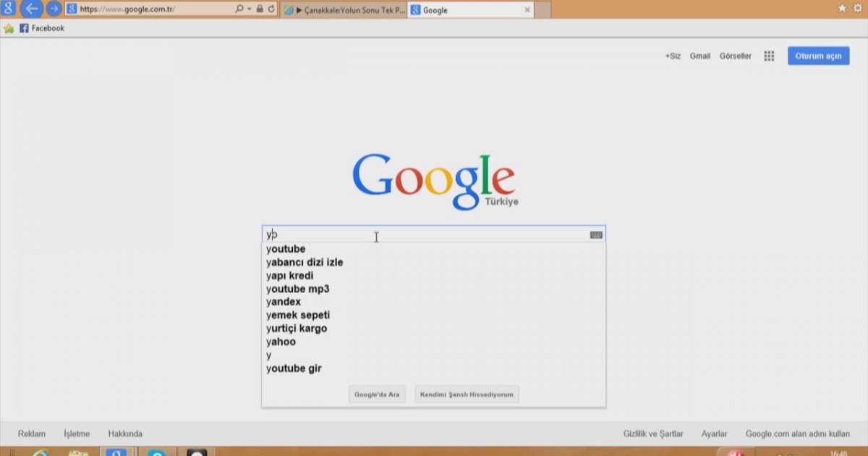
Task: Open favorites with the star icon at the top right
Action: 842,8
